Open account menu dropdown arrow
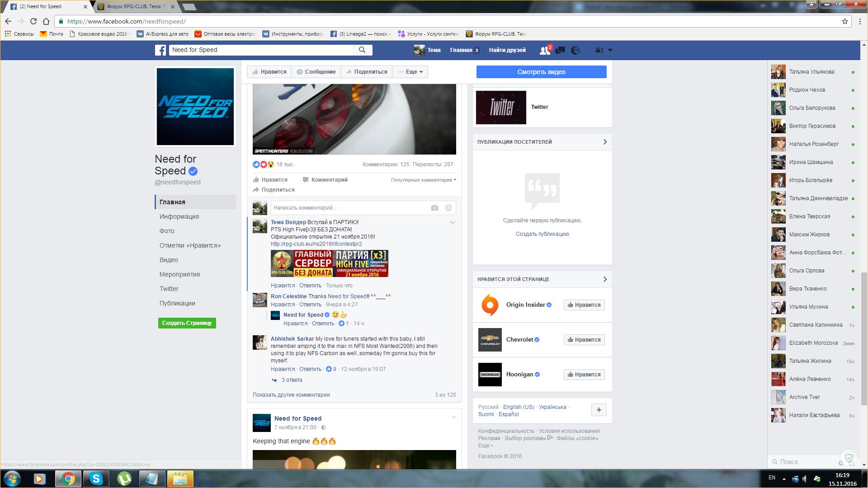Viewport: 868px width, 488px height. (610, 50)
